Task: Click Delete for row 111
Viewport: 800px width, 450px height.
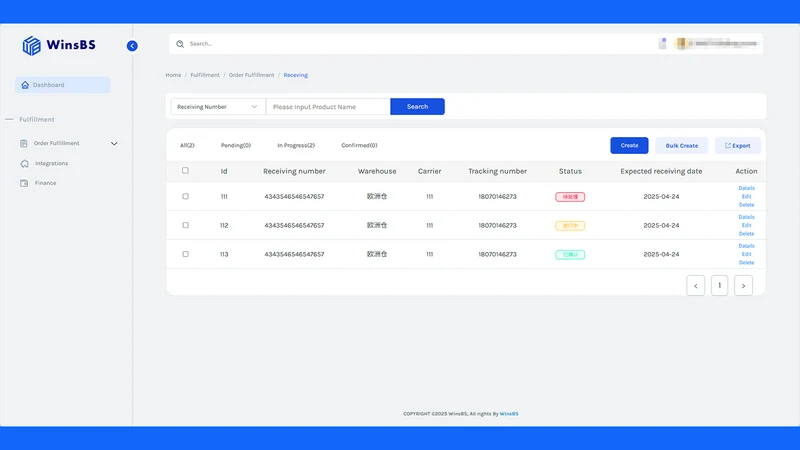Action: pyautogui.click(x=746, y=205)
